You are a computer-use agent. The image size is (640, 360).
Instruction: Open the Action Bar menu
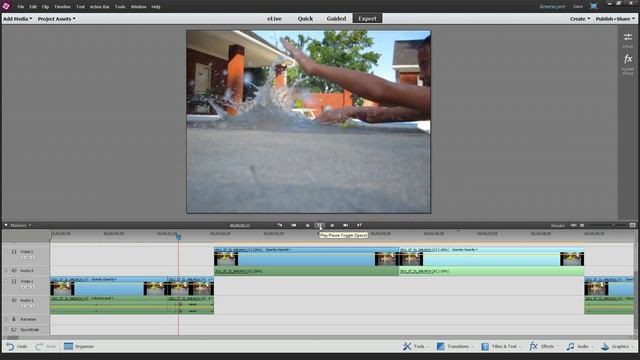pyautogui.click(x=100, y=7)
